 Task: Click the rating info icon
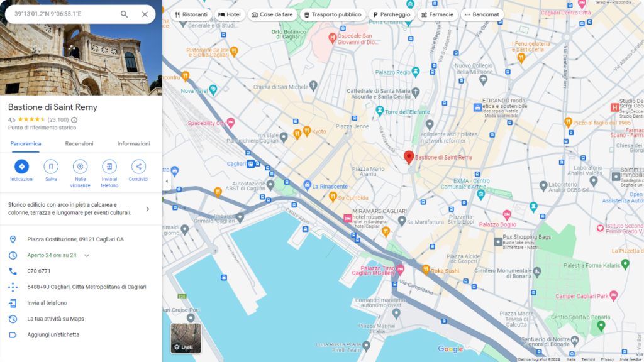point(74,120)
